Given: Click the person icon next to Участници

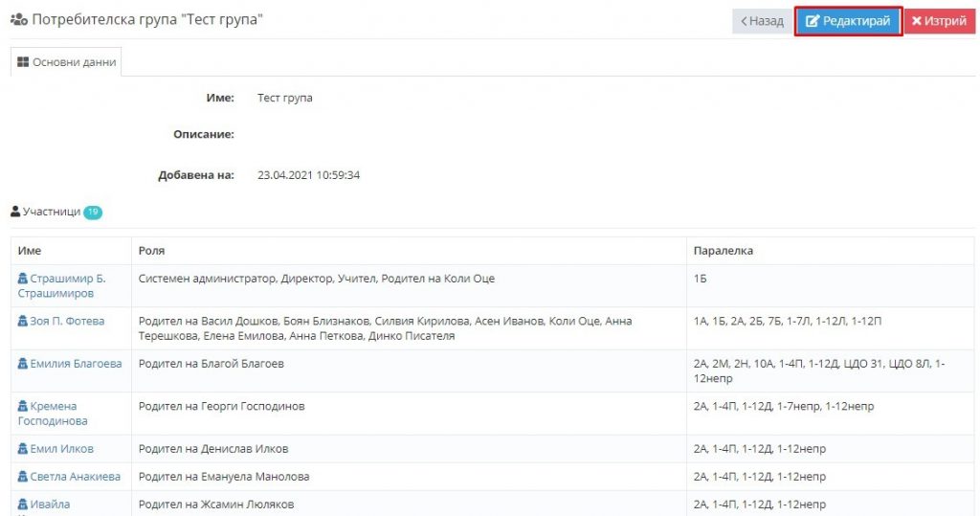Looking at the screenshot, I should coord(15,212).
